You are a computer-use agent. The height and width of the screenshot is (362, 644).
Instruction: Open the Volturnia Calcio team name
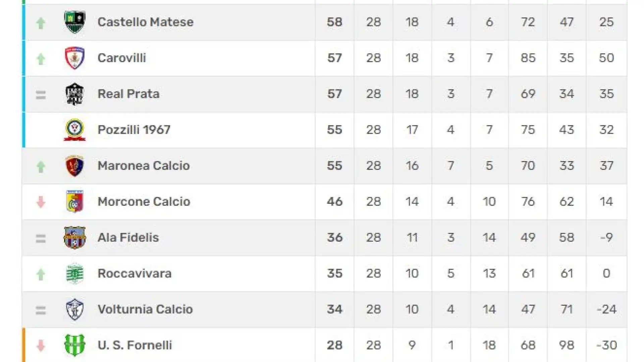(x=145, y=309)
